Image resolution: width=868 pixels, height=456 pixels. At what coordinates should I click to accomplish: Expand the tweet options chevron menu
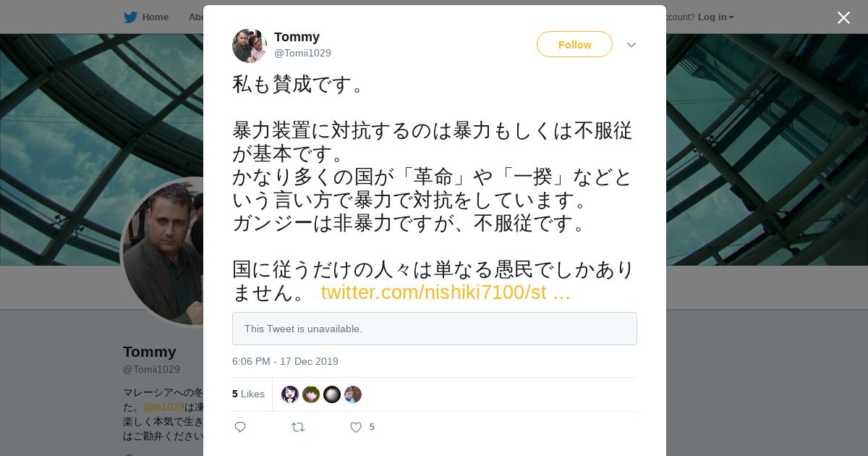631,45
